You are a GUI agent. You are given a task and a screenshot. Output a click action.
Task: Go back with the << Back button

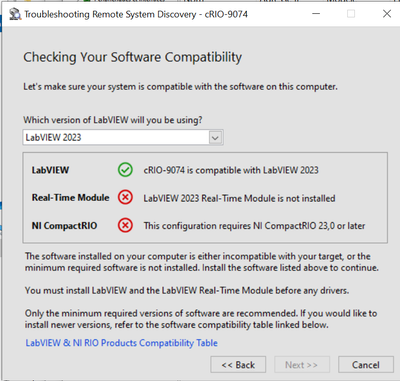coord(238,365)
